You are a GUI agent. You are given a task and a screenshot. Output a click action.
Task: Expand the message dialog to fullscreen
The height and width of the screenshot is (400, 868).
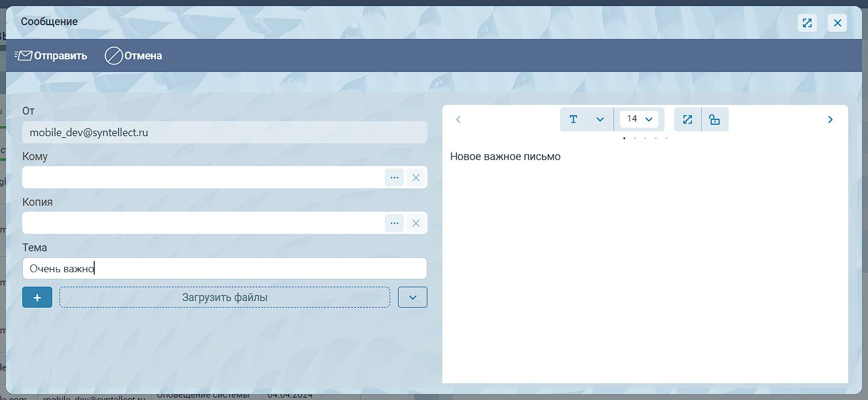807,23
